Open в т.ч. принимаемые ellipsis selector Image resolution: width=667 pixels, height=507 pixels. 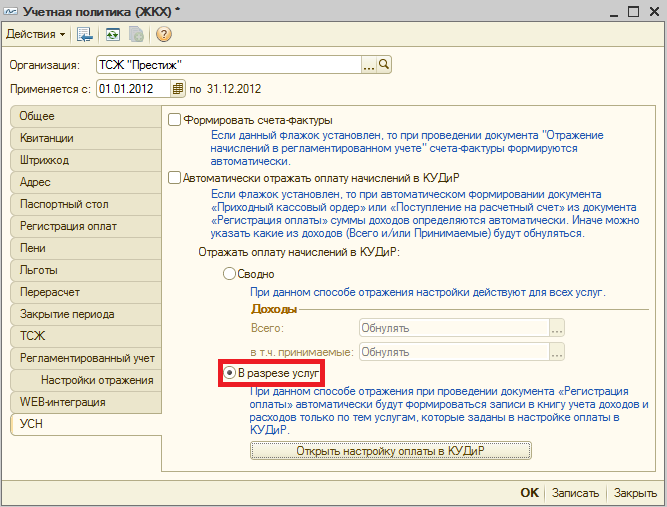coord(557,352)
